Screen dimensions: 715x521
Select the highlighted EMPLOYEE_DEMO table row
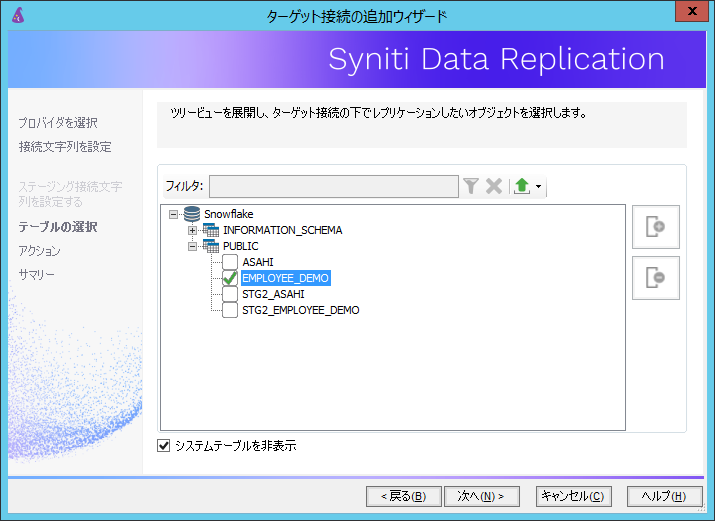coord(285,278)
